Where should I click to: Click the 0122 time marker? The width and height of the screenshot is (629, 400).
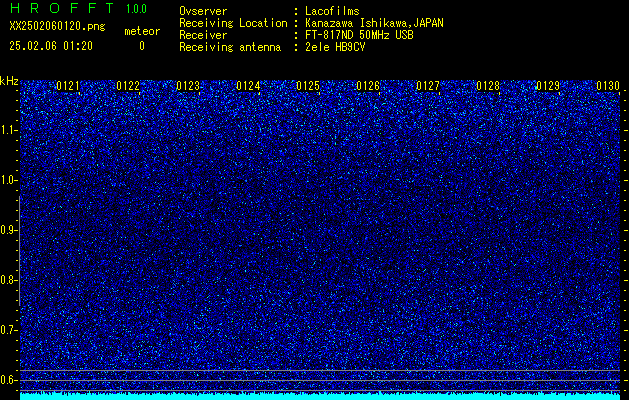[x=128, y=86]
